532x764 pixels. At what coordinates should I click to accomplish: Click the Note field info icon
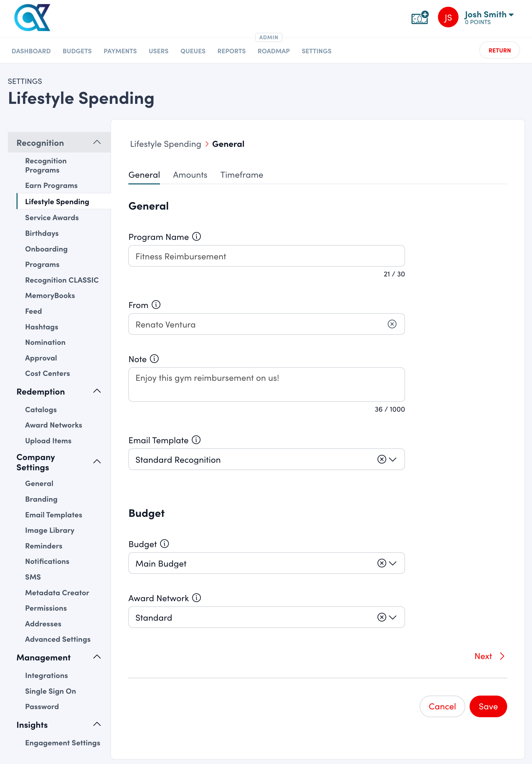tap(154, 359)
